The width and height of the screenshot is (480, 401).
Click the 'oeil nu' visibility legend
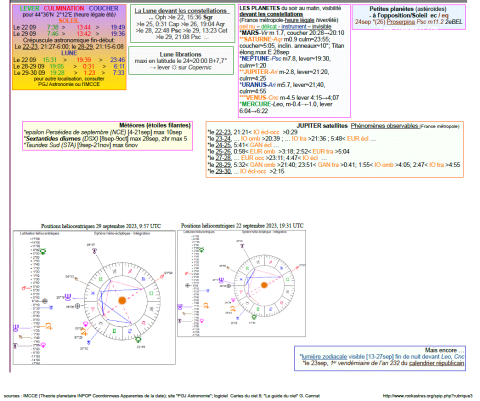248,26
